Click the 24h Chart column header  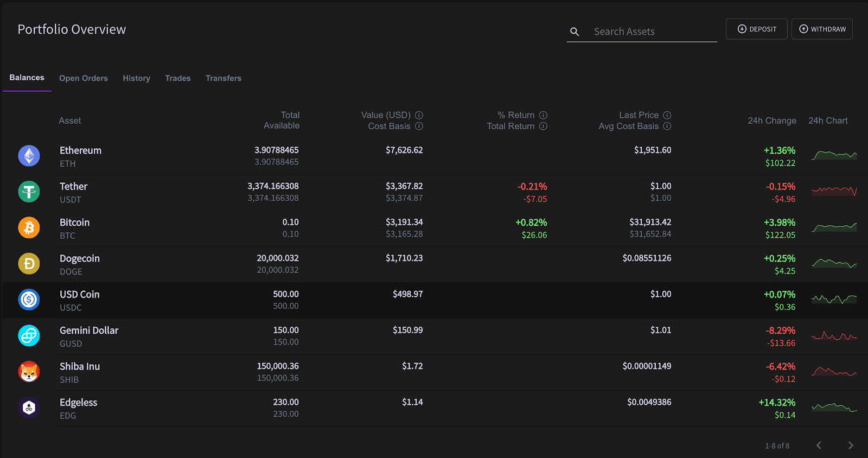coord(828,120)
